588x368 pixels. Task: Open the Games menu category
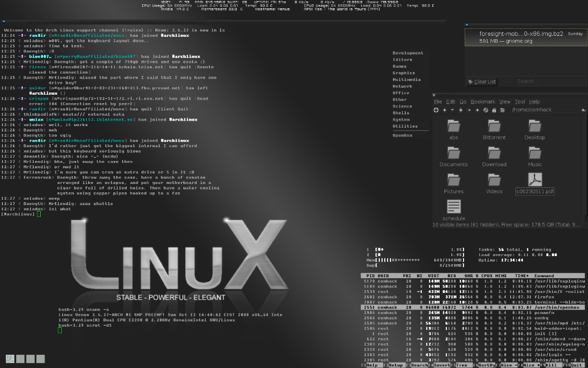pyautogui.click(x=400, y=66)
